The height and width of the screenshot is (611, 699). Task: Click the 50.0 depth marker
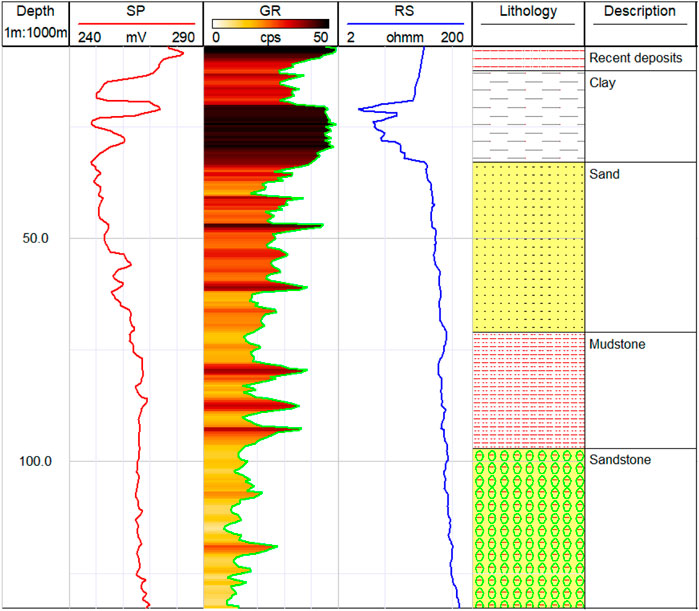point(36,238)
